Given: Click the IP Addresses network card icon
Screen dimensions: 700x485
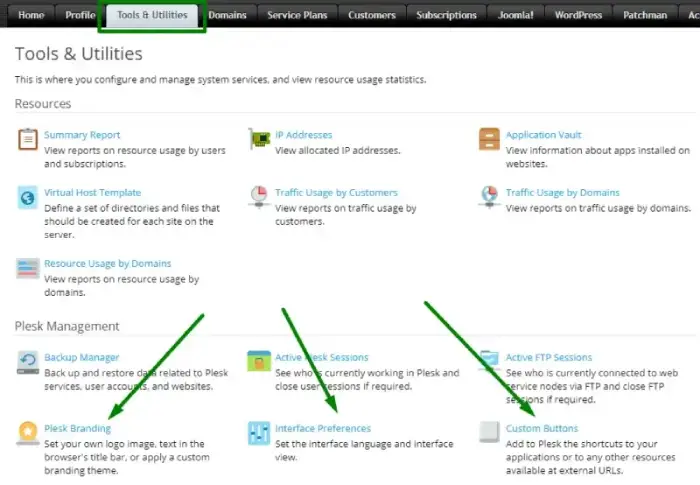Looking at the screenshot, I should (x=259, y=139).
